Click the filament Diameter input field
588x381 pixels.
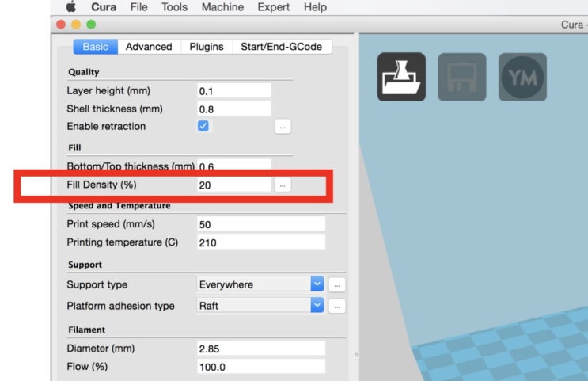coord(261,349)
